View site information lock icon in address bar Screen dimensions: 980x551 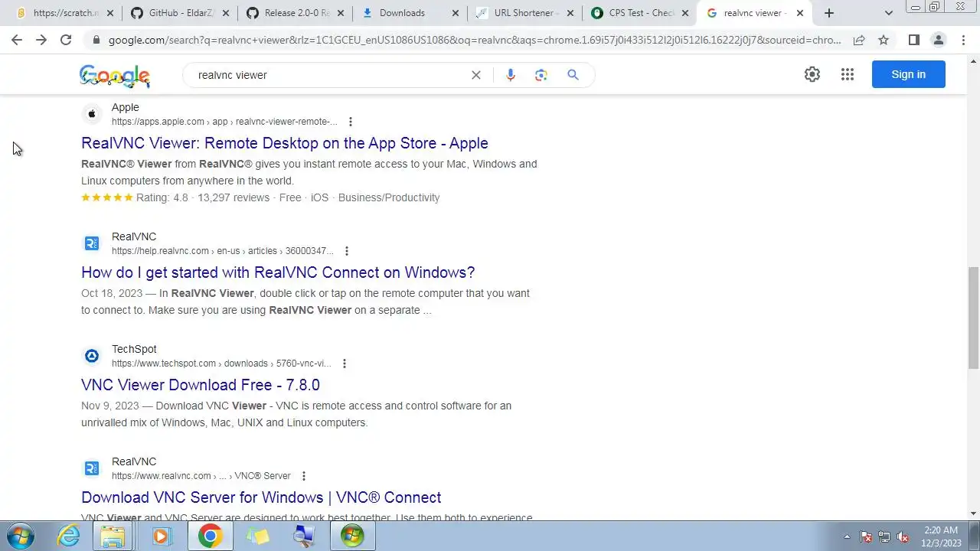tap(96, 40)
